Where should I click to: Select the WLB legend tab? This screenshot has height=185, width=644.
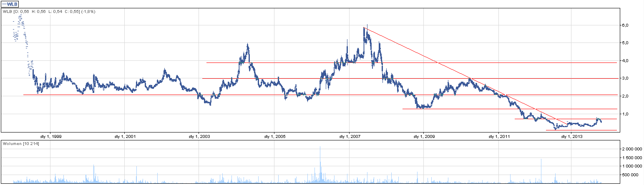[10, 4]
